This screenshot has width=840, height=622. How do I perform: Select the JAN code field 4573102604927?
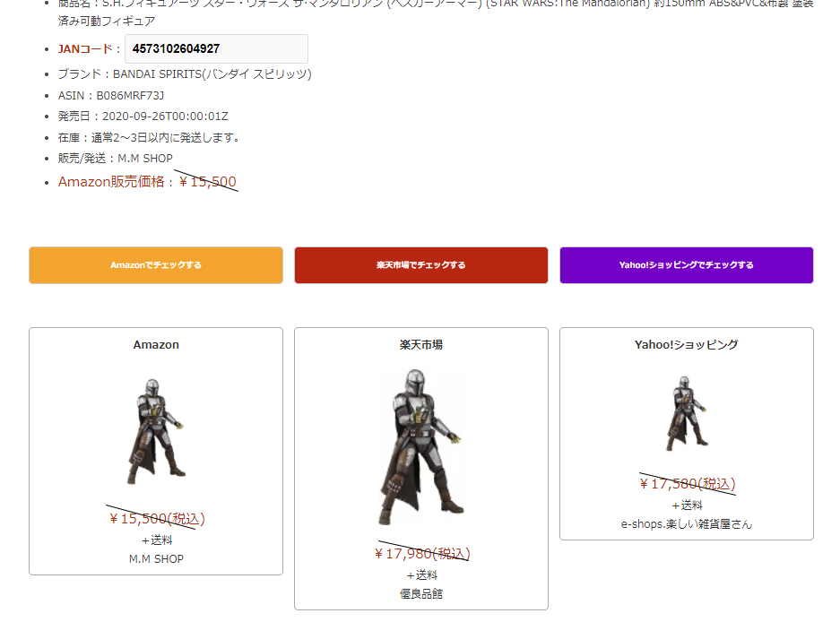216,48
